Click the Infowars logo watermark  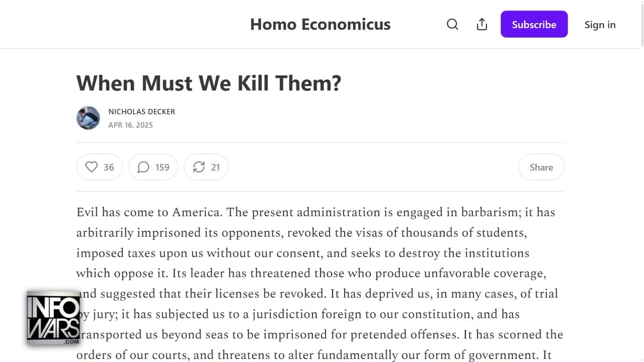tap(53, 318)
